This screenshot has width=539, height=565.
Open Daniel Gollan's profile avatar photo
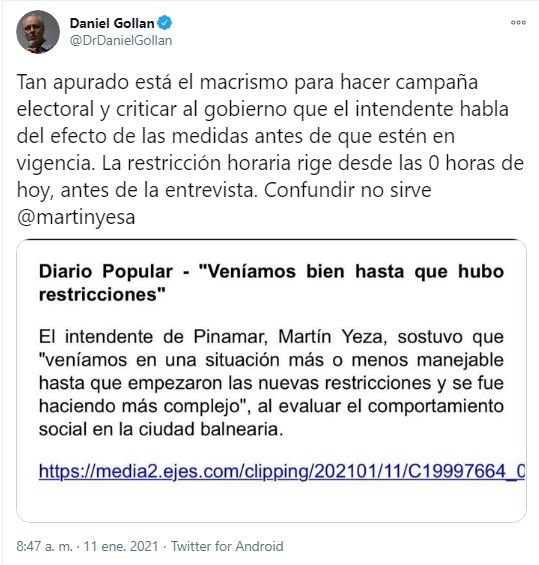[x=38, y=32]
